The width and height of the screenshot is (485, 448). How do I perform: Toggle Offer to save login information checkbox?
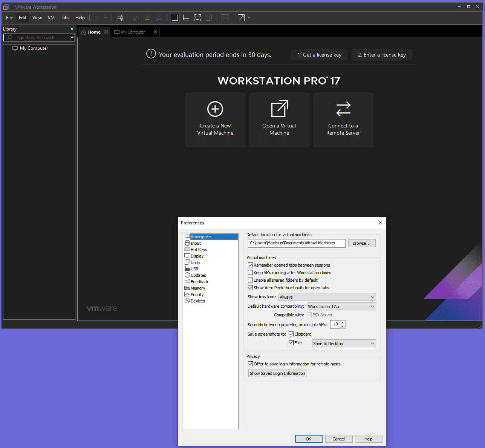pos(250,364)
